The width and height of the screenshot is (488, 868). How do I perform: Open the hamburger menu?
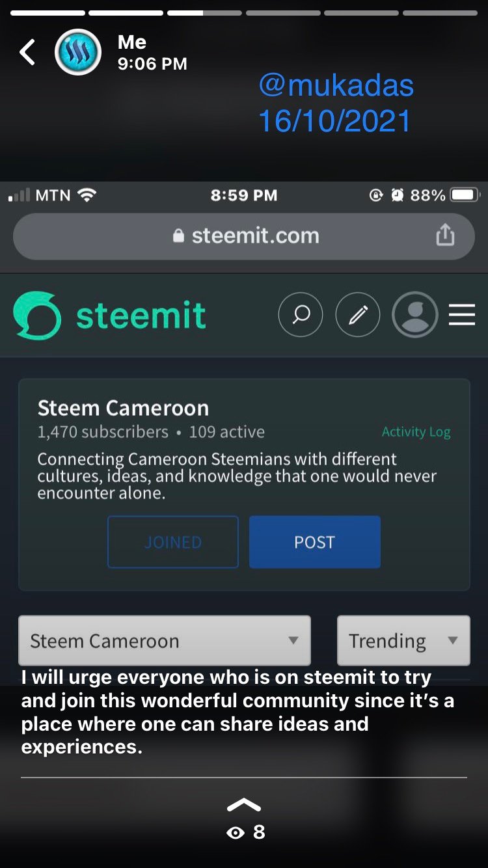462,315
